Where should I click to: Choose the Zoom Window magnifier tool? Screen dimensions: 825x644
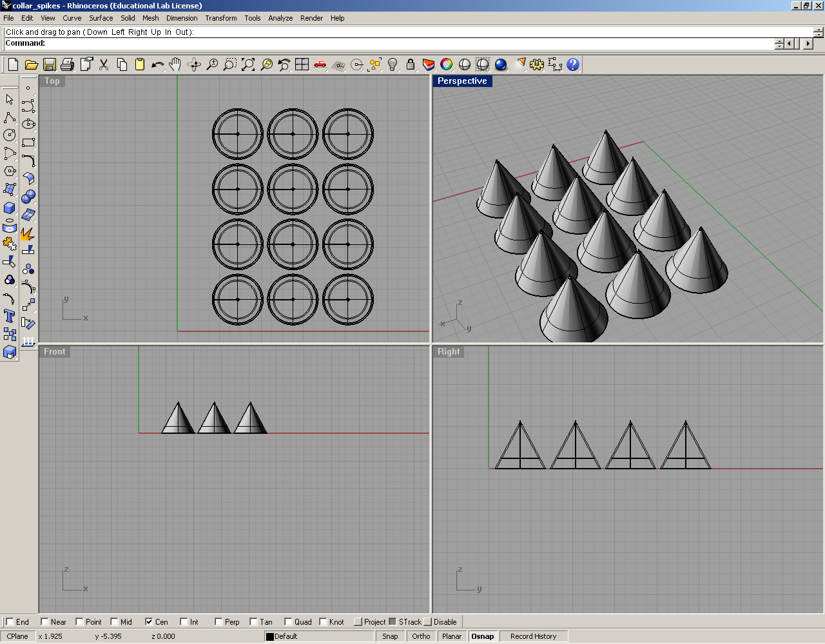230,64
